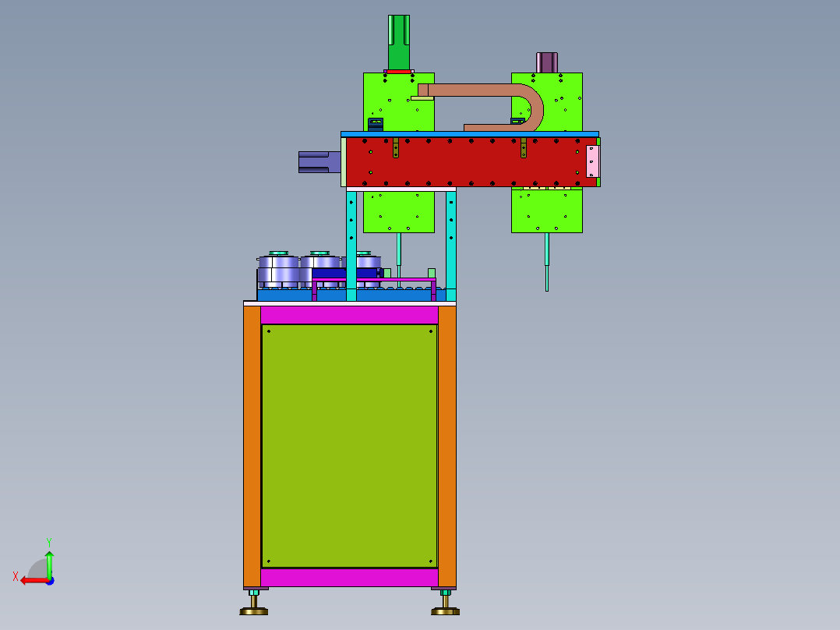The height and width of the screenshot is (630, 840).
Task: Click the red X axis arrow of triad
Action: tap(34, 581)
